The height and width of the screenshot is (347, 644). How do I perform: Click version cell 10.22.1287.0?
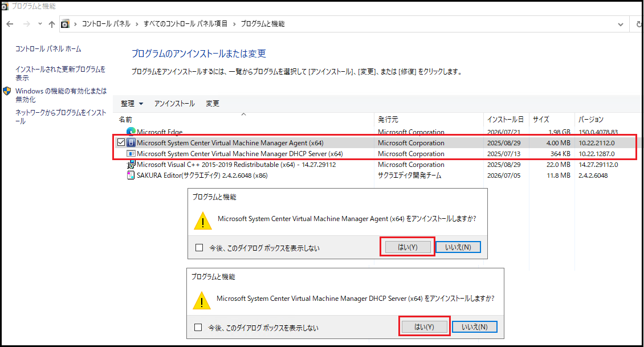(596, 154)
